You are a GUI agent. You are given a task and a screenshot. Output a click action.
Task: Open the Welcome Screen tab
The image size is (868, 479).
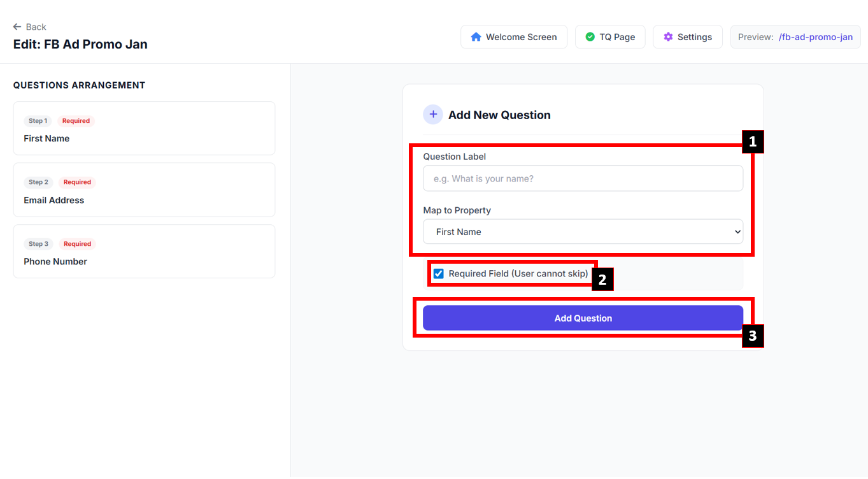coord(514,37)
